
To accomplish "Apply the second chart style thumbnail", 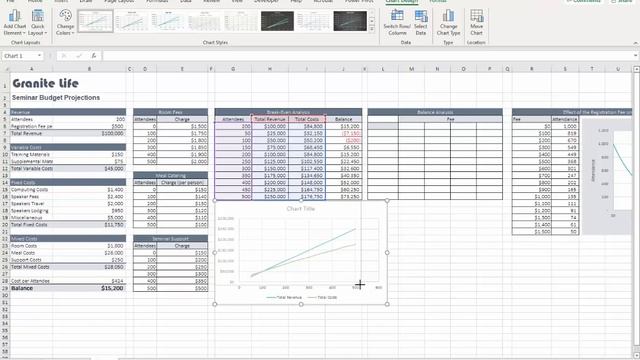I will [x=131, y=21].
